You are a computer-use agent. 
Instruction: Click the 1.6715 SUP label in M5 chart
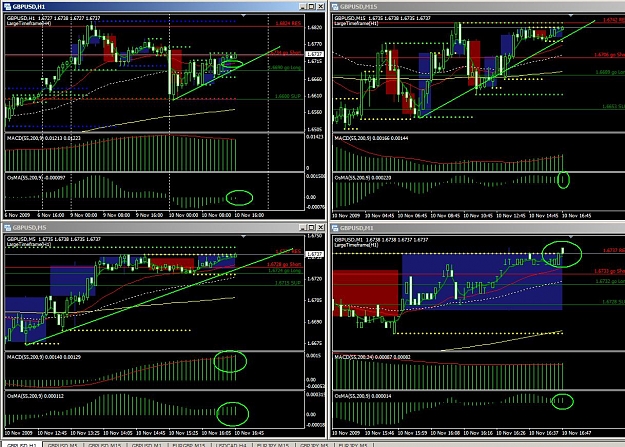pos(288,283)
